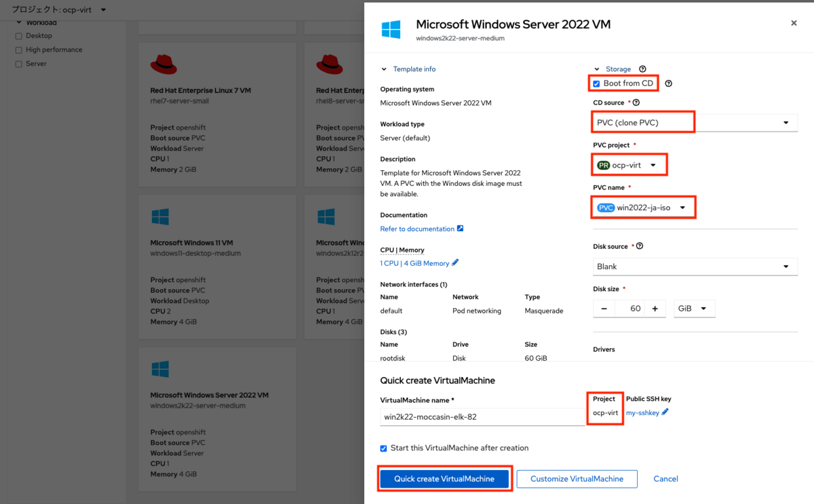
Task: Click Server (default) workload type value
Action: tap(405, 138)
